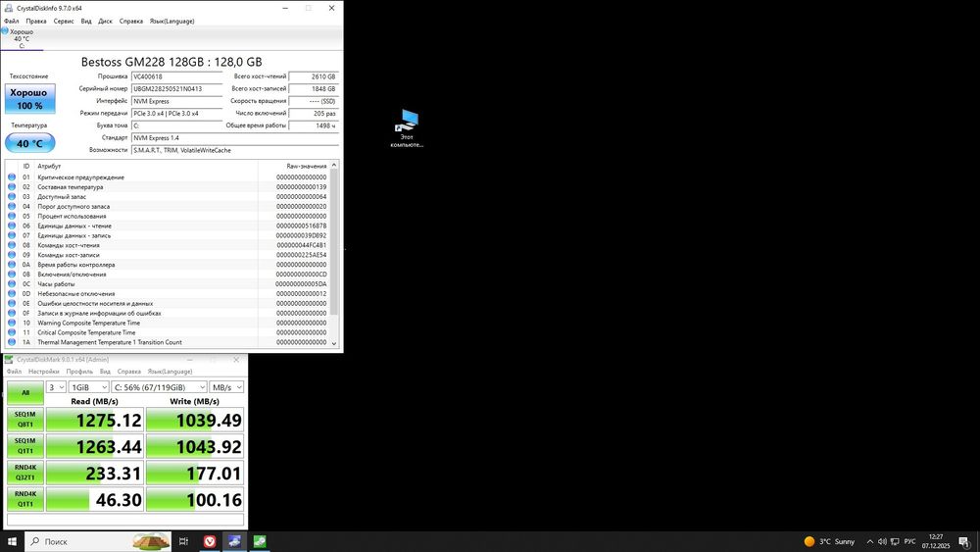980x552 pixels.
Task: Click status circle for attribute 03 Доступный запас
Action: pyautogui.click(x=12, y=196)
